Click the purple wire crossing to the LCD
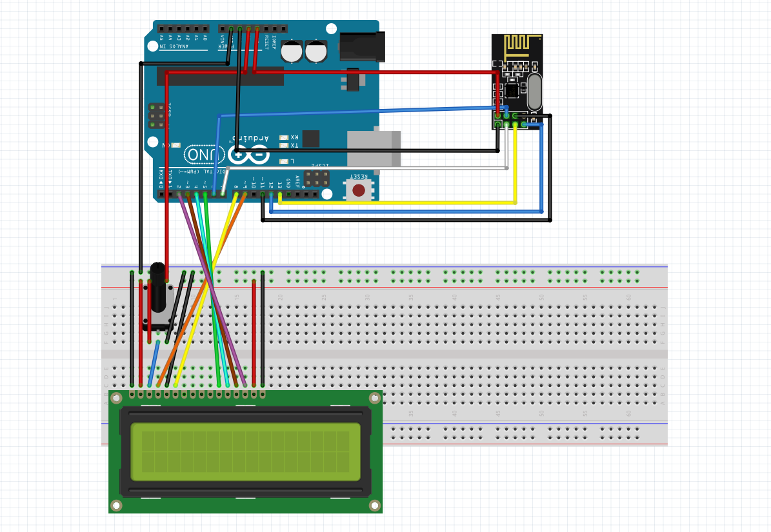 coord(213,290)
